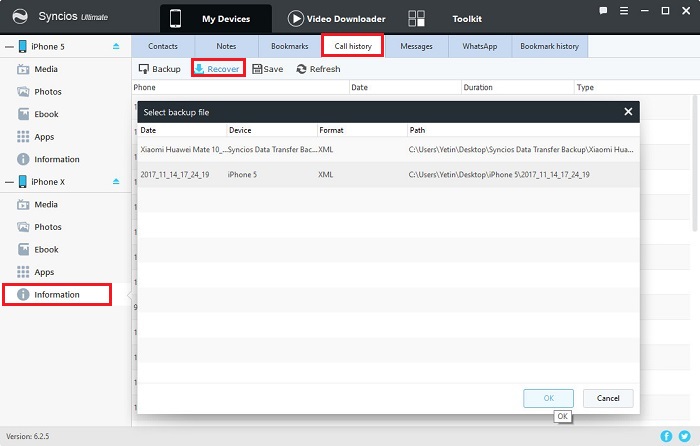Click the Save toolbar button

pos(268,69)
